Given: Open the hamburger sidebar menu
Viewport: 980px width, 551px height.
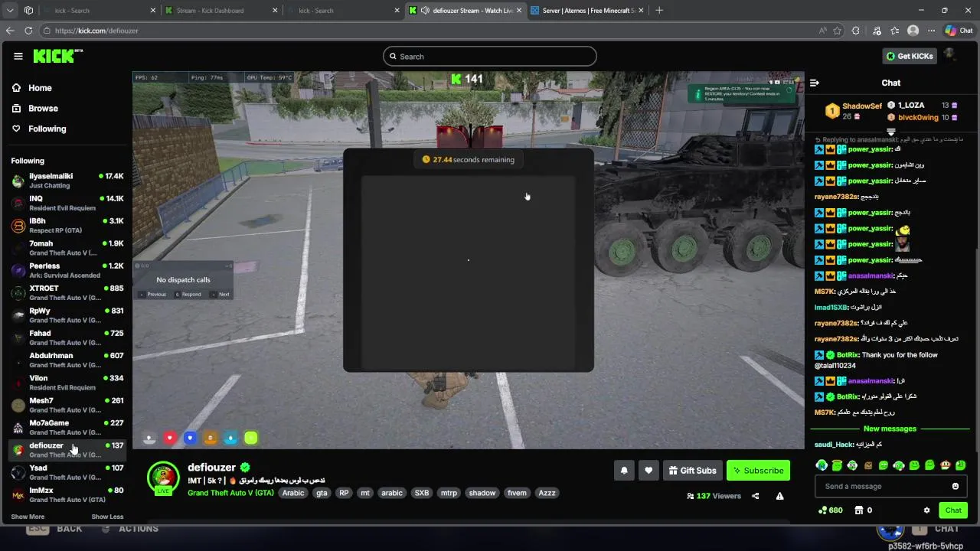Looking at the screenshot, I should tap(18, 56).
